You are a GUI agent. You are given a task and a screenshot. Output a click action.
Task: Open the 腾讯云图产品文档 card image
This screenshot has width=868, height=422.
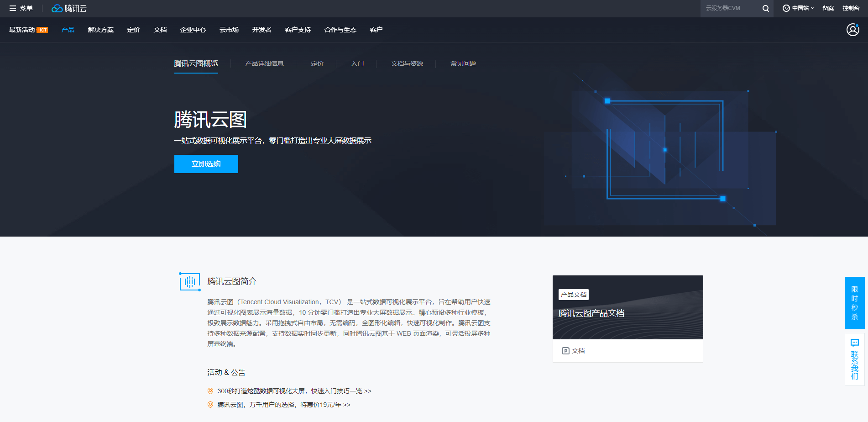click(x=628, y=307)
